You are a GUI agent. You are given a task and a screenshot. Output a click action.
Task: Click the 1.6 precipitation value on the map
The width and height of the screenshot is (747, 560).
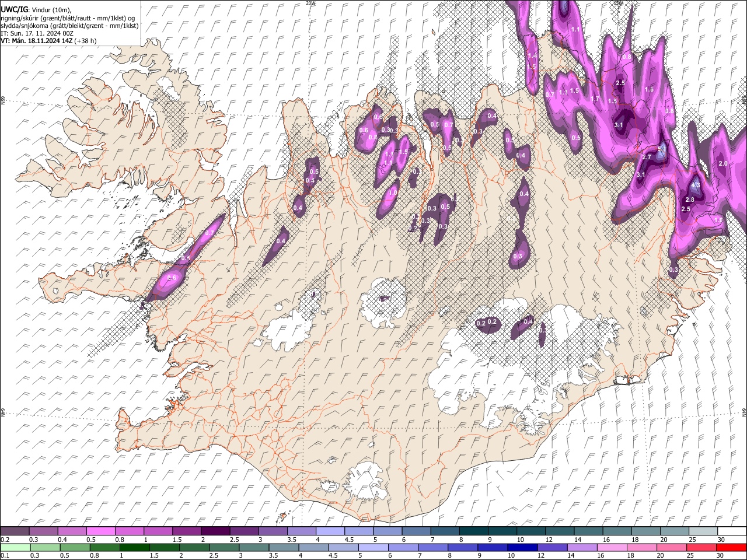[x=649, y=90]
